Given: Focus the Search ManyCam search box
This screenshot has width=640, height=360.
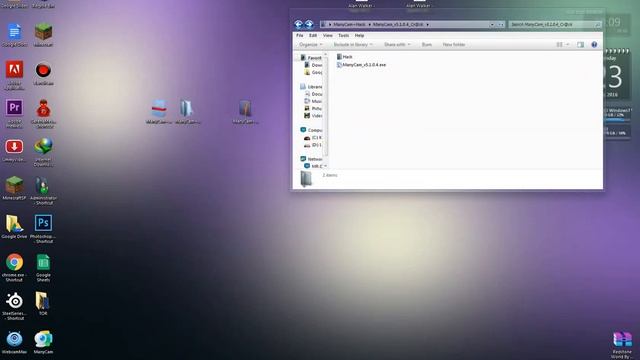Looking at the screenshot, I should (555, 24).
